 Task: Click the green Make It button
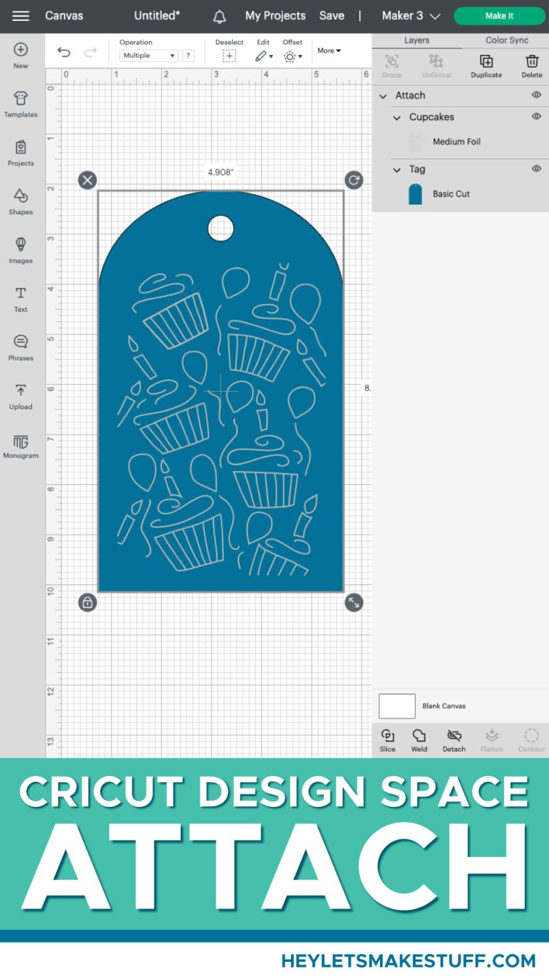point(499,16)
